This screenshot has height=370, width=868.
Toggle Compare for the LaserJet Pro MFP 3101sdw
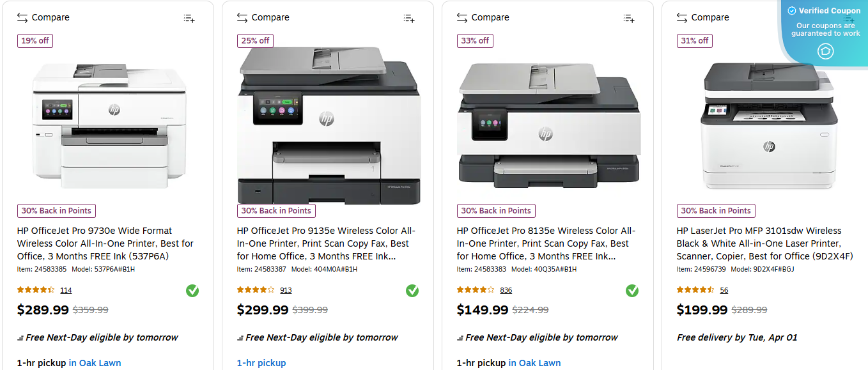pyautogui.click(x=709, y=17)
